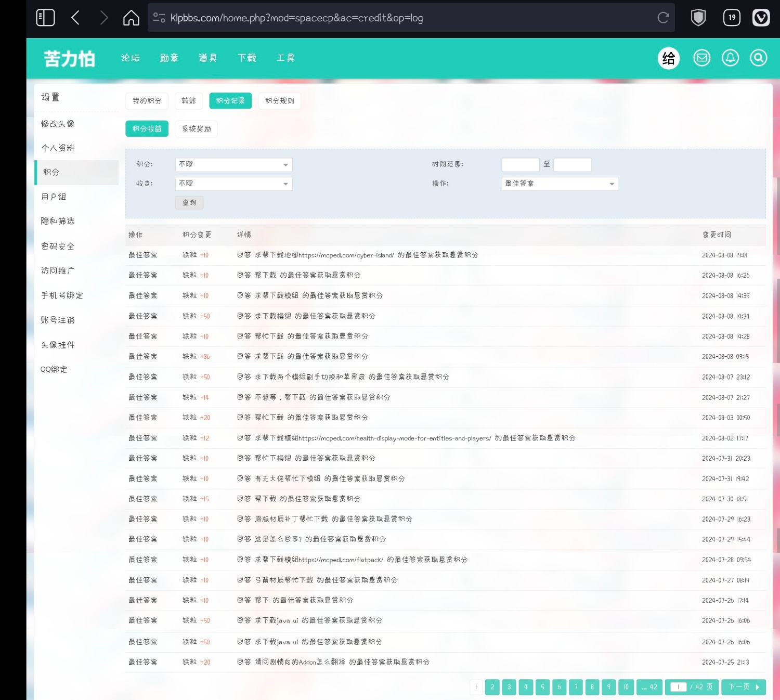The width and height of the screenshot is (780, 700).
Task: Click the site info icon in address bar
Action: (159, 18)
